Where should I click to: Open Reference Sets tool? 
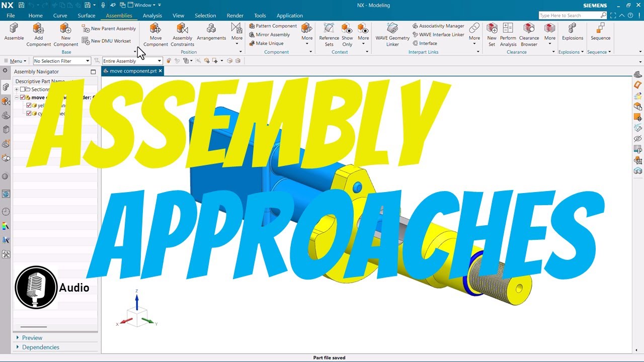point(329,35)
